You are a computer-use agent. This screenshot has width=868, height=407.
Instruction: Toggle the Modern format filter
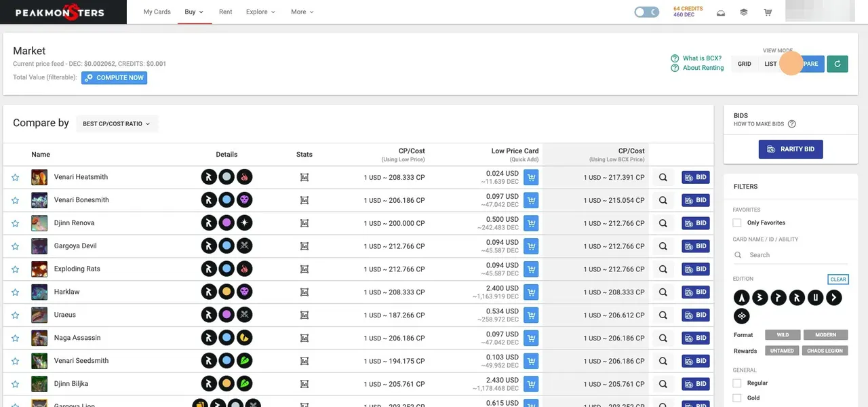pyautogui.click(x=825, y=335)
